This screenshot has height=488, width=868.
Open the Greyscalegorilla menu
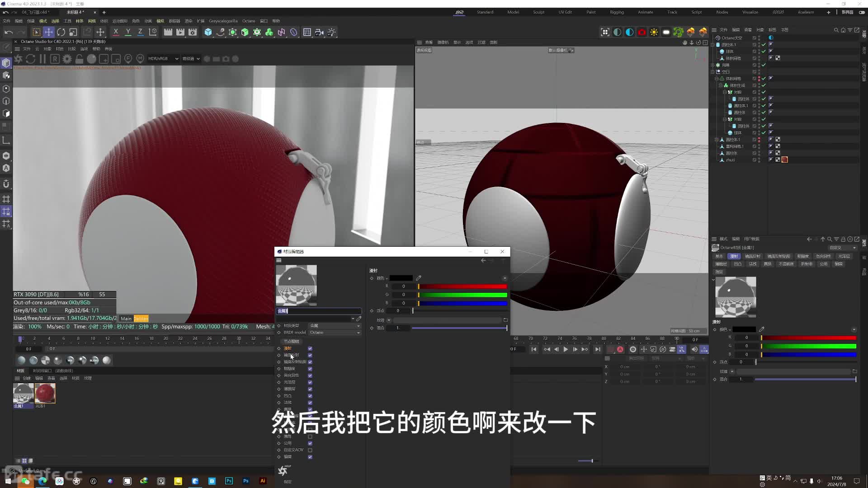[223, 21]
